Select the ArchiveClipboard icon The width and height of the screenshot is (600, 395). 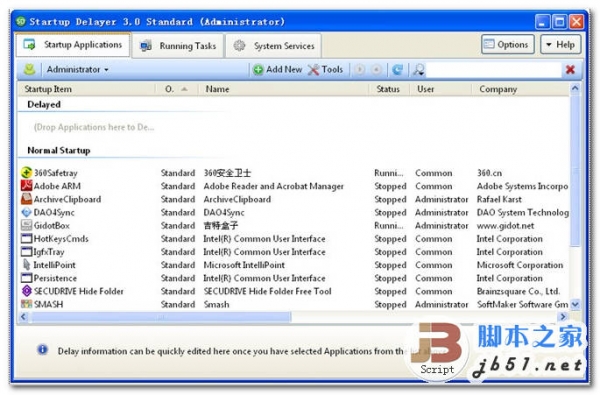coord(26,199)
